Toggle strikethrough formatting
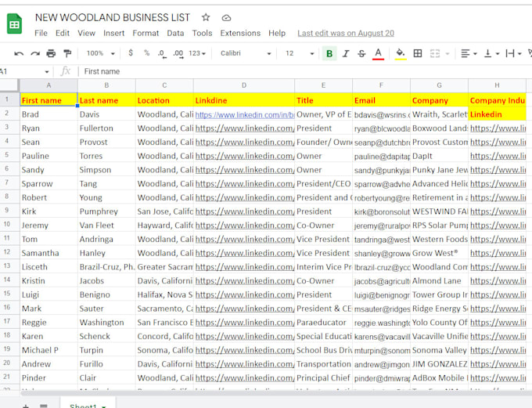Screen dimensions: 532x408 pyautogui.click(x=361, y=53)
